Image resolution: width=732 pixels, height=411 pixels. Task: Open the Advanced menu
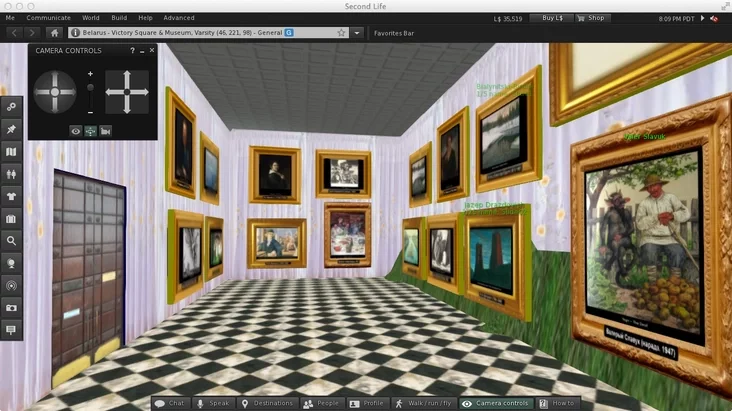tap(179, 18)
